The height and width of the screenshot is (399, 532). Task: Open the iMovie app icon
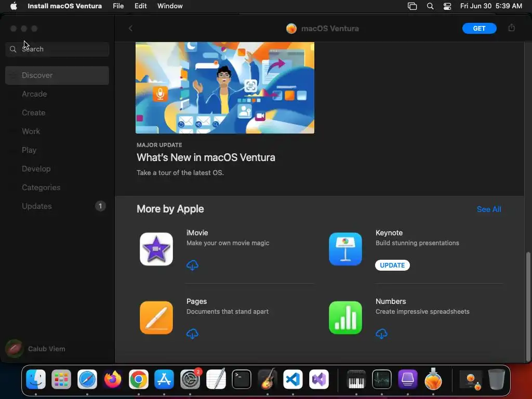pyautogui.click(x=156, y=249)
